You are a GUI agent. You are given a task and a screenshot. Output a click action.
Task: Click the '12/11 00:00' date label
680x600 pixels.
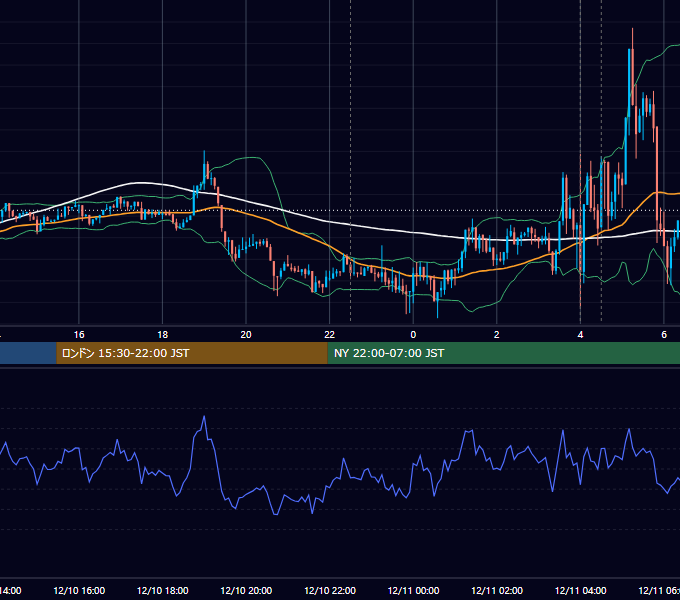point(413,590)
